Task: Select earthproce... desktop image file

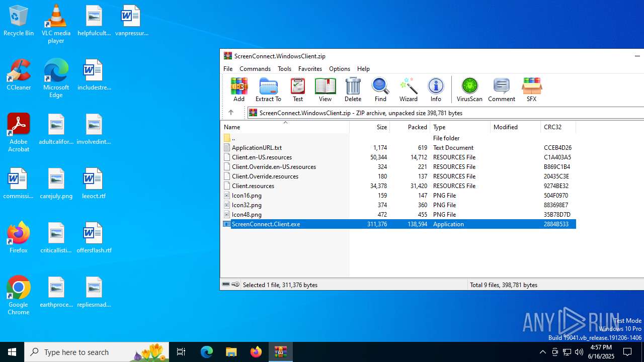Action: pyautogui.click(x=56, y=292)
